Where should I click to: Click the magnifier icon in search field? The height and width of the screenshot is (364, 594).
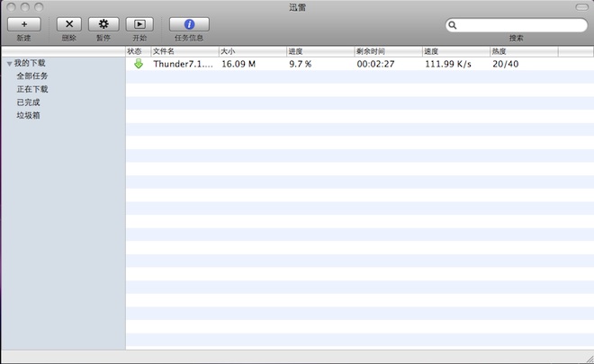coord(453,25)
